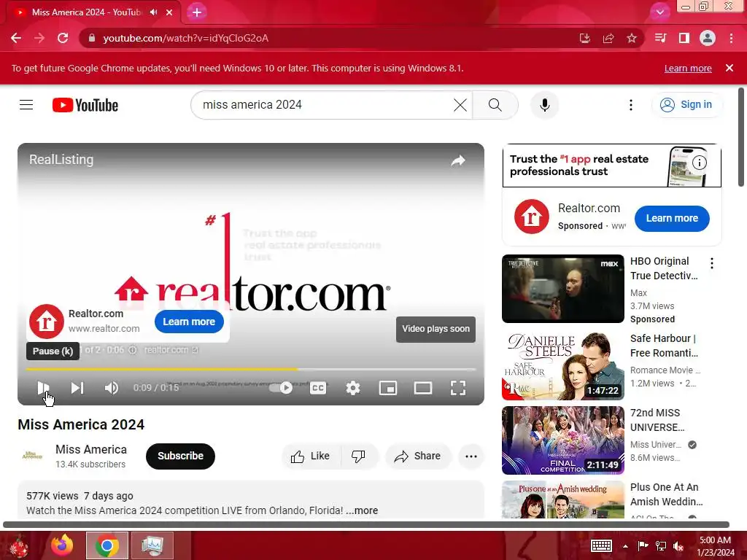Dismiss the Chrome update notification bar
Screen dimensions: 747x560
(x=729, y=68)
